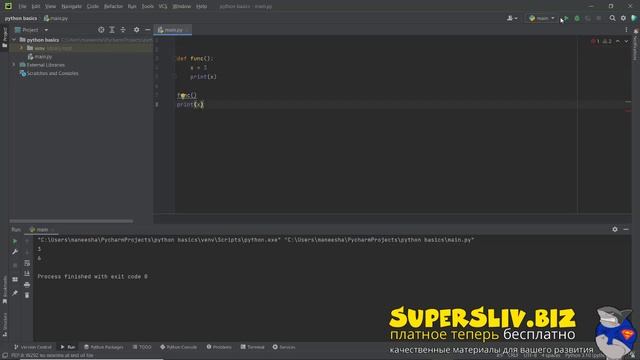Hide the Run panel with the minus icon
Viewport: 640px width, 360px height.
coord(626,229)
